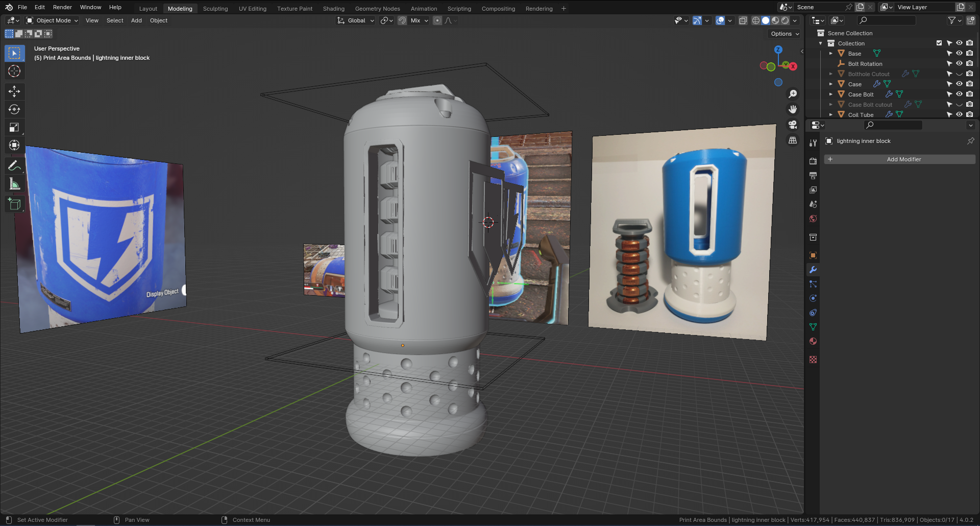Screen dimensions: 980x526
Task: Open Render Properties in the properties editor
Action: tap(813, 160)
